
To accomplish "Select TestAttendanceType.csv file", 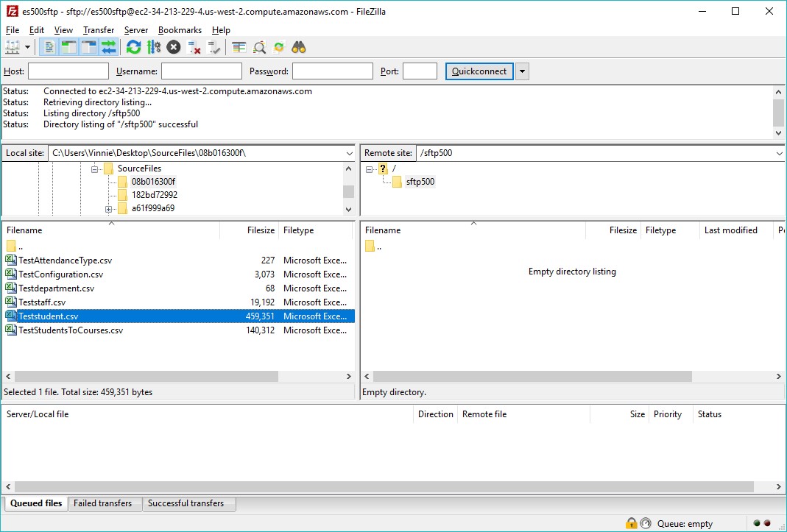I will pyautogui.click(x=178, y=260).
